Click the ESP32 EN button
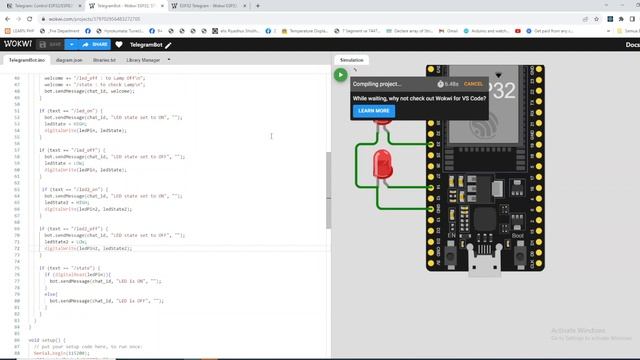 451,256
